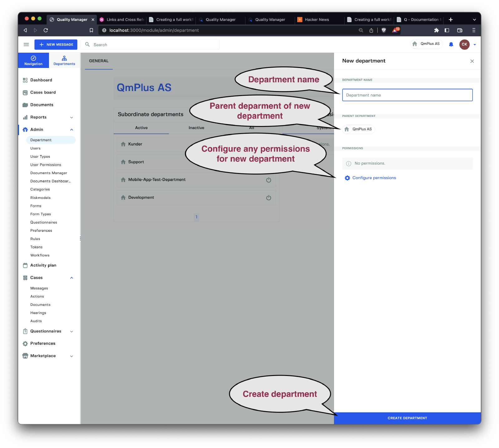
Task: Open Cases board in sidebar
Action: [x=43, y=93]
